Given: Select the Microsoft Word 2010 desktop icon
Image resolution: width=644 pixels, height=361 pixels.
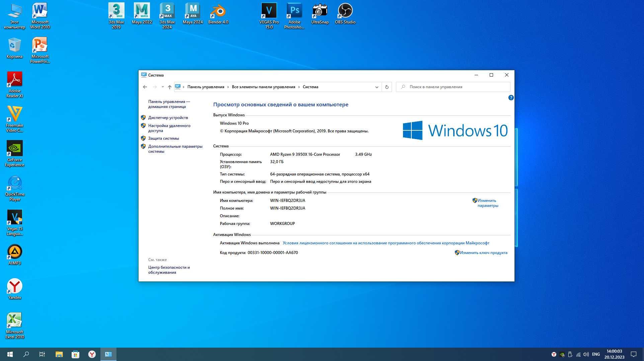Looking at the screenshot, I should click(40, 16).
